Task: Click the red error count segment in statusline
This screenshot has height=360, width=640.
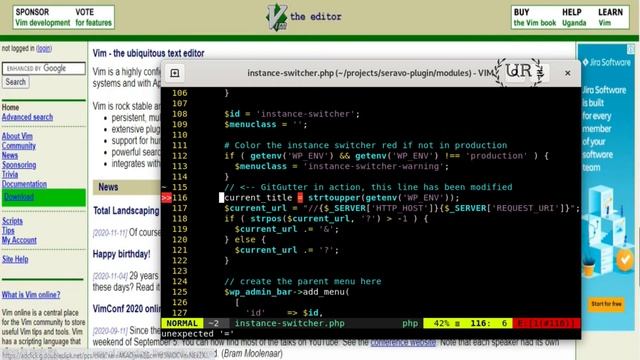Action: [x=546, y=323]
